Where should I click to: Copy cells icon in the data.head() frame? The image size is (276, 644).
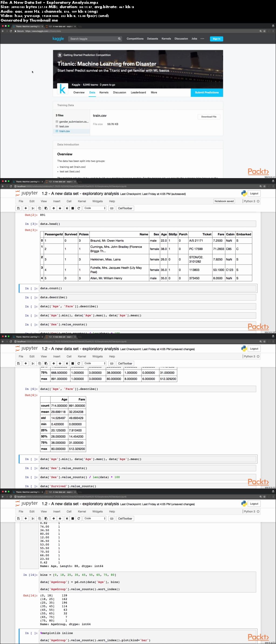coord(39,208)
